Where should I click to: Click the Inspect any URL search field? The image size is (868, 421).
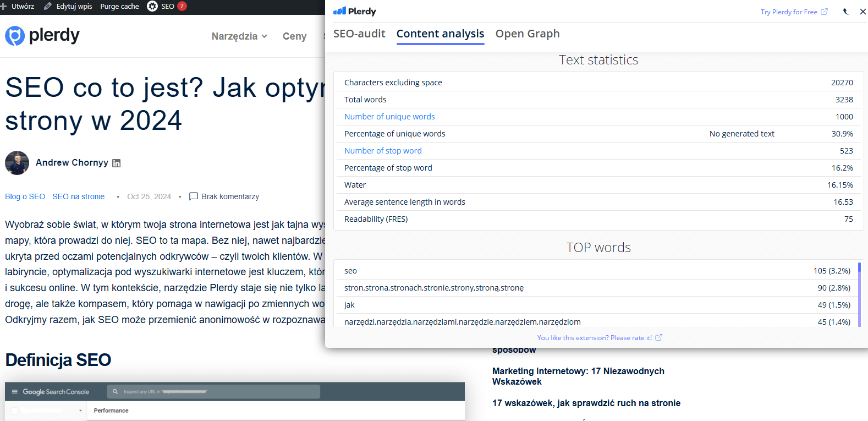[213, 392]
